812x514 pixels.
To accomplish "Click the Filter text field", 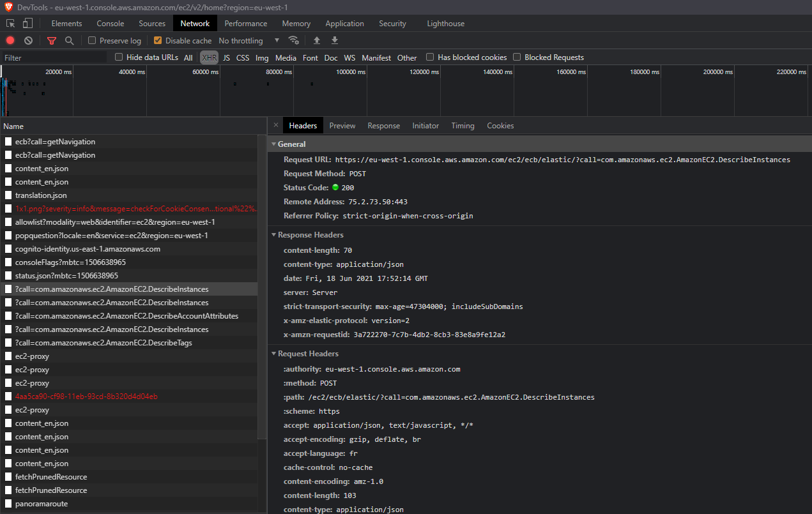I will click(x=54, y=57).
